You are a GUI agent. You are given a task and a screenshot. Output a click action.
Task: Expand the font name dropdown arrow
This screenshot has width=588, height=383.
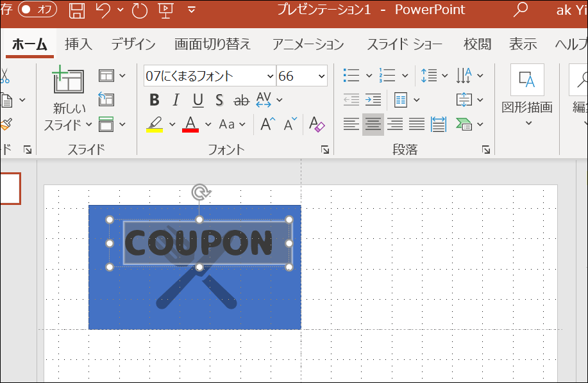tap(270, 76)
